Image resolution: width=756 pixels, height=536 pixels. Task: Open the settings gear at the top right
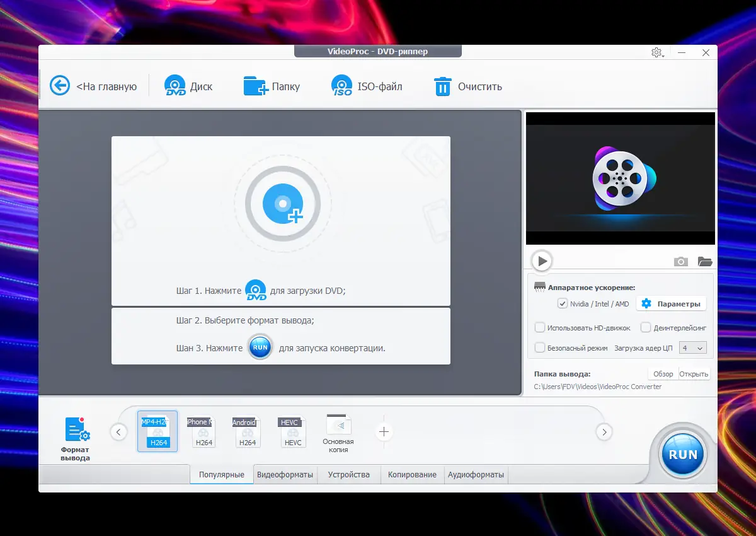click(656, 53)
